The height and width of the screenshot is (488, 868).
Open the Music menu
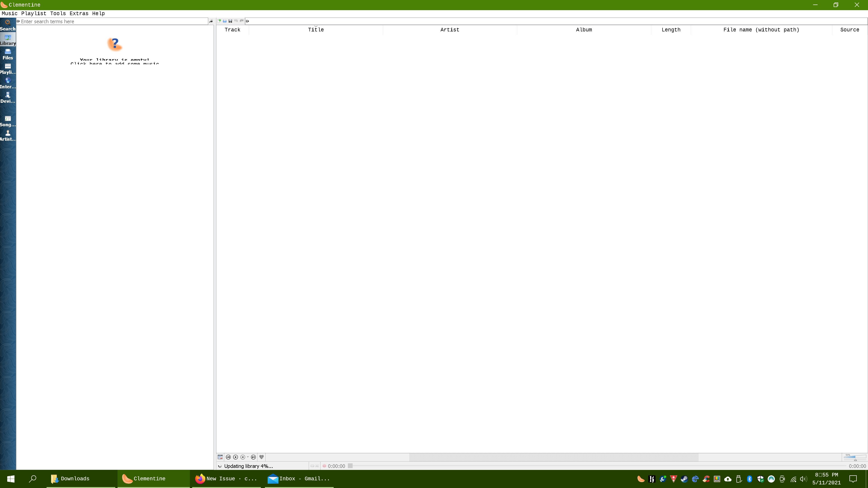point(9,14)
